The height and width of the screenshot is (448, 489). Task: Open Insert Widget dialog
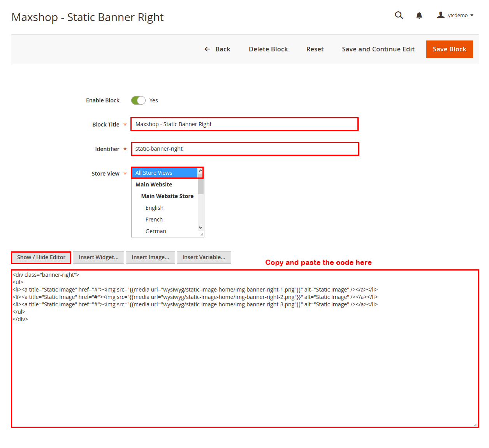coord(99,257)
